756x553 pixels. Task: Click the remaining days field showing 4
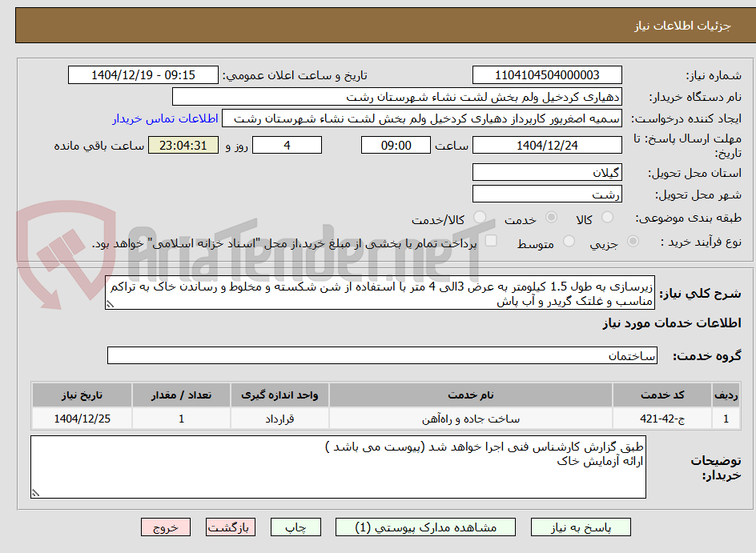point(287,145)
